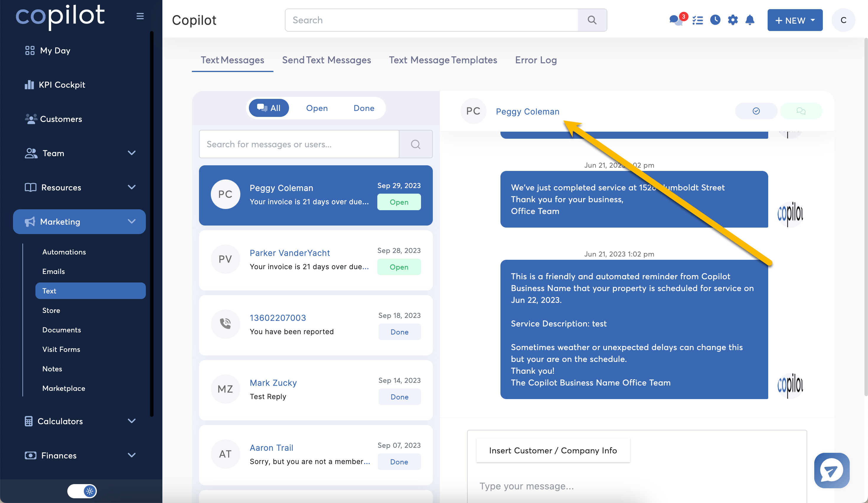Open Documents under Marketing
Viewport: 868px width, 503px height.
point(62,330)
